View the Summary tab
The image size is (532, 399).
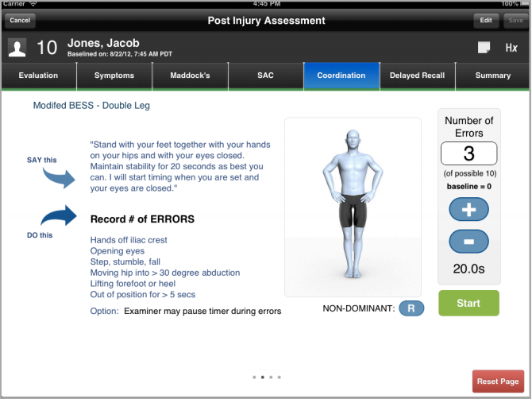pyautogui.click(x=493, y=76)
